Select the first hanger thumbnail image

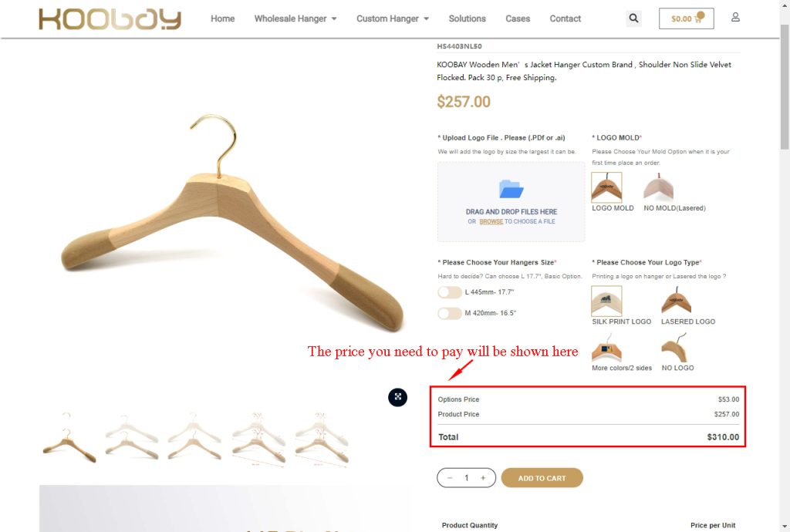point(69,437)
